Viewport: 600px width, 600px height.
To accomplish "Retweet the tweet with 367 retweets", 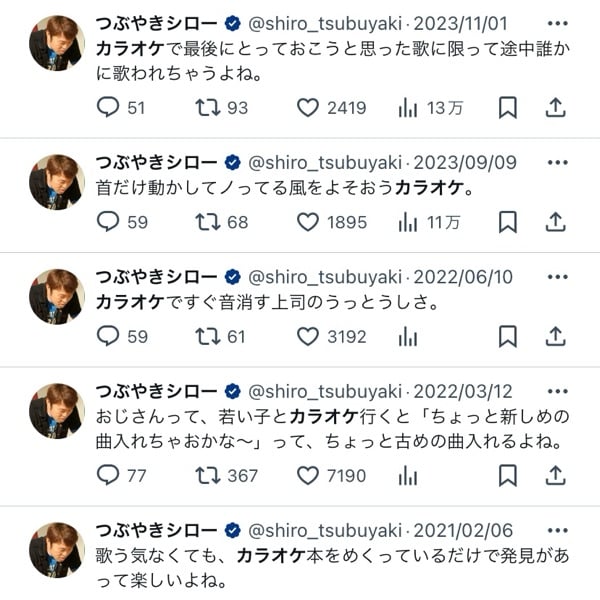I will [x=208, y=475].
